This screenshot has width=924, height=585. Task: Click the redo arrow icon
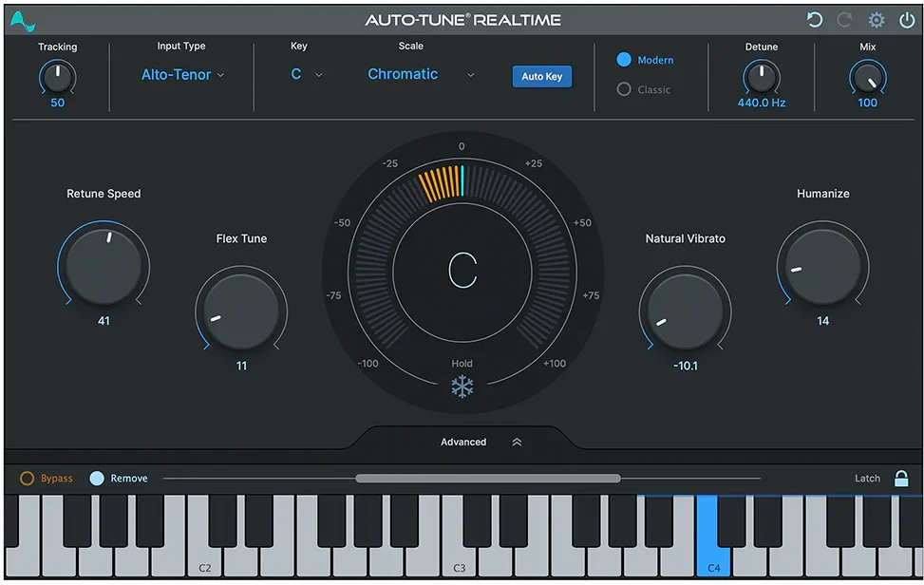pyautogui.click(x=844, y=20)
